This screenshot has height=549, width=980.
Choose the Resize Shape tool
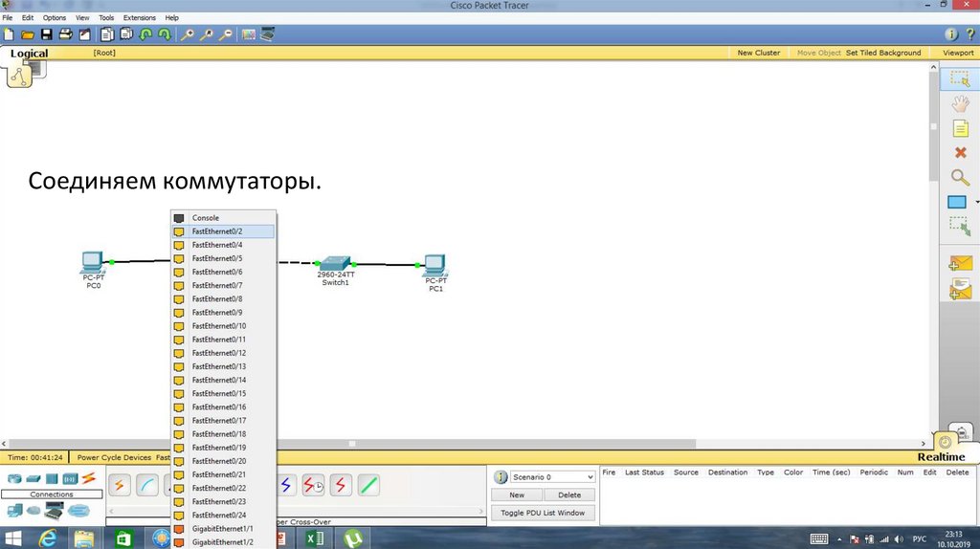pyautogui.click(x=960, y=226)
